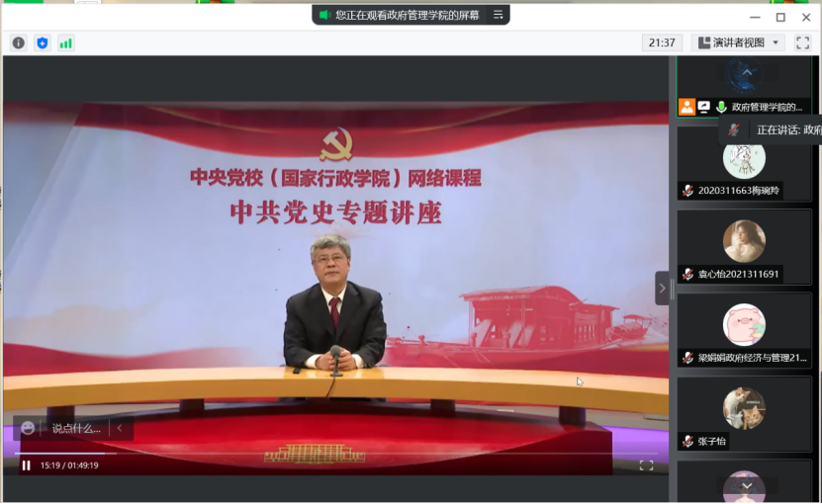Click the blue security shield icon
The width and height of the screenshot is (822, 504).
42,42
